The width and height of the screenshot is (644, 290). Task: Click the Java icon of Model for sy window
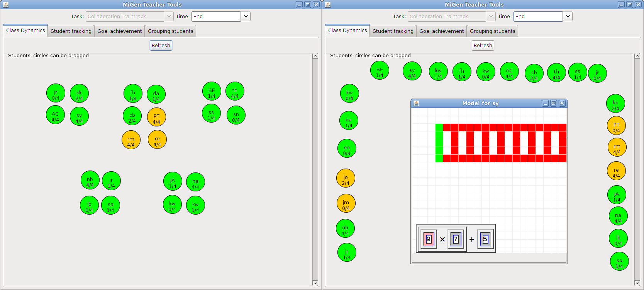[416, 103]
